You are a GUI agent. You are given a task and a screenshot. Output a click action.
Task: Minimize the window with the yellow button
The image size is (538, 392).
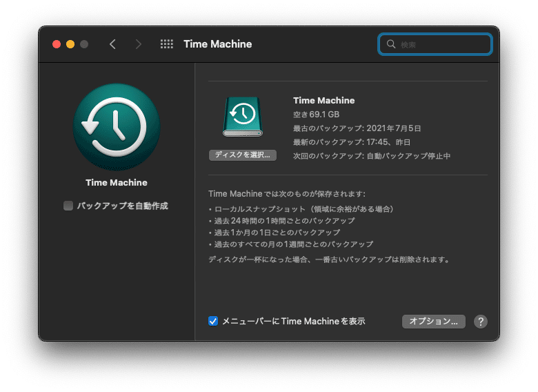click(x=70, y=44)
